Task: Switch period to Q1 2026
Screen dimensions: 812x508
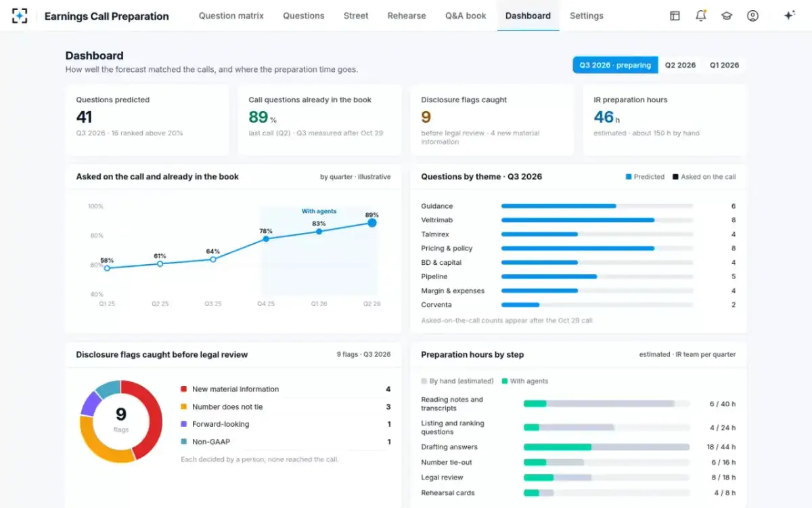Action: pos(724,65)
